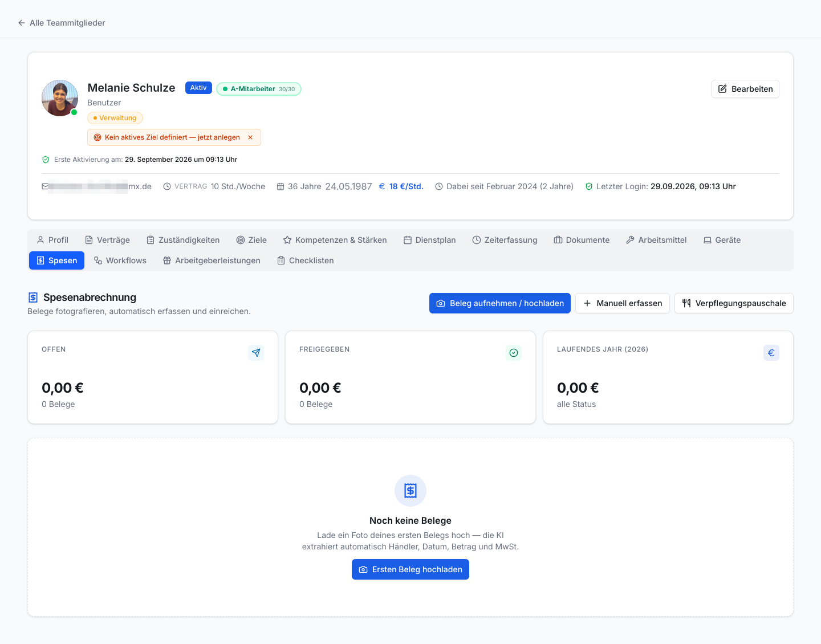Click the Verwaltung department tag
Viewport: 821px width, 644px height.
pos(115,118)
